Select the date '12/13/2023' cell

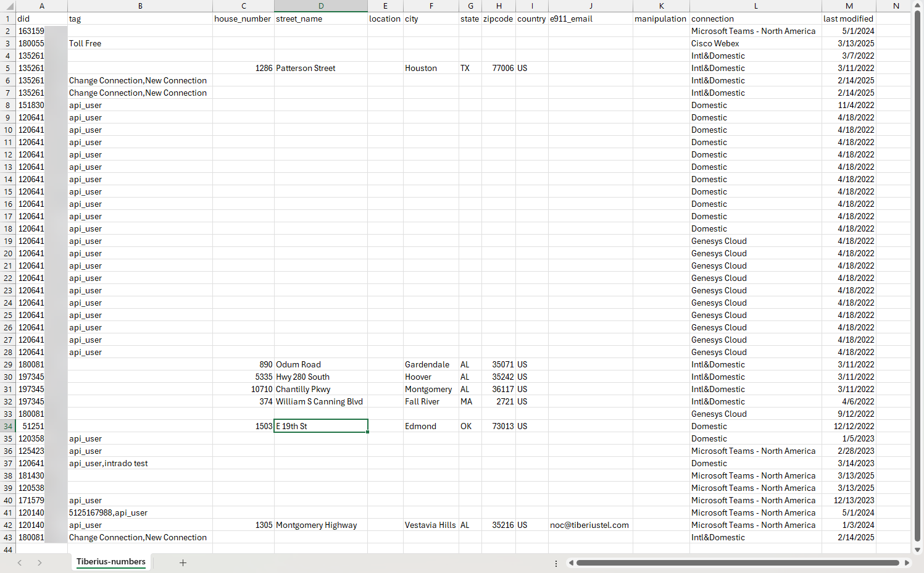coord(849,500)
